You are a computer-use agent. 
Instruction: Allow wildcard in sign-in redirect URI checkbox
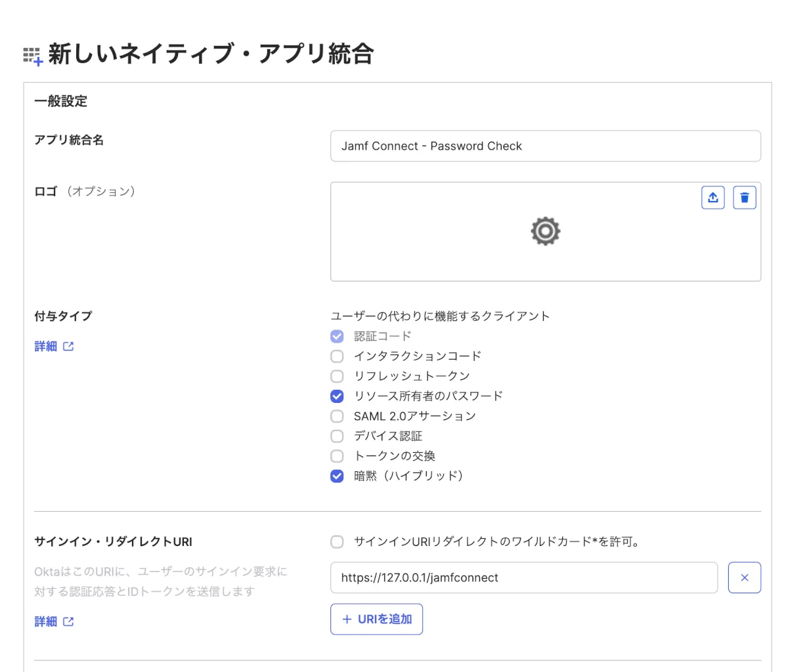[337, 542]
